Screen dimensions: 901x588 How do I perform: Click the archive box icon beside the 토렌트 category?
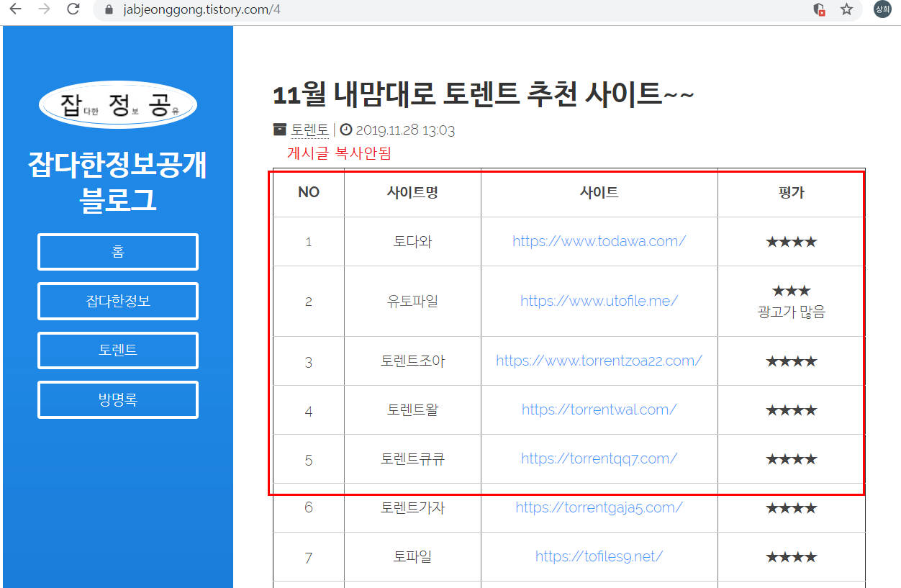pos(280,130)
